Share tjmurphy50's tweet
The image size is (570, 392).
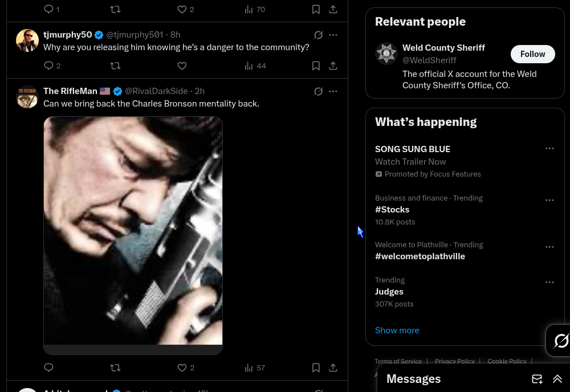tap(333, 66)
